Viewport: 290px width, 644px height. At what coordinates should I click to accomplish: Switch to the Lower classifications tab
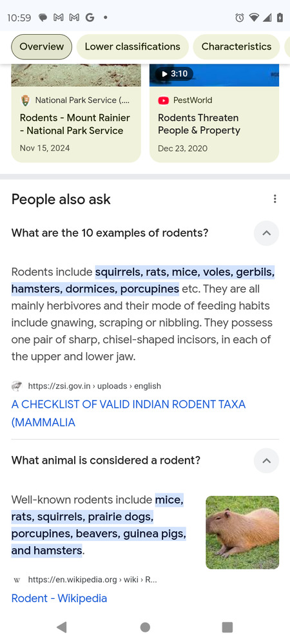tap(132, 47)
